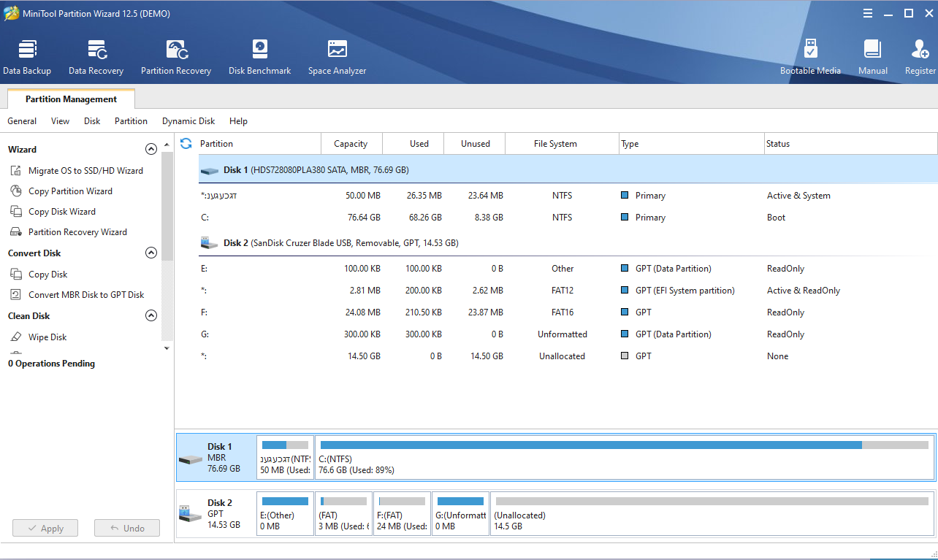Open the Help menu

(x=238, y=121)
